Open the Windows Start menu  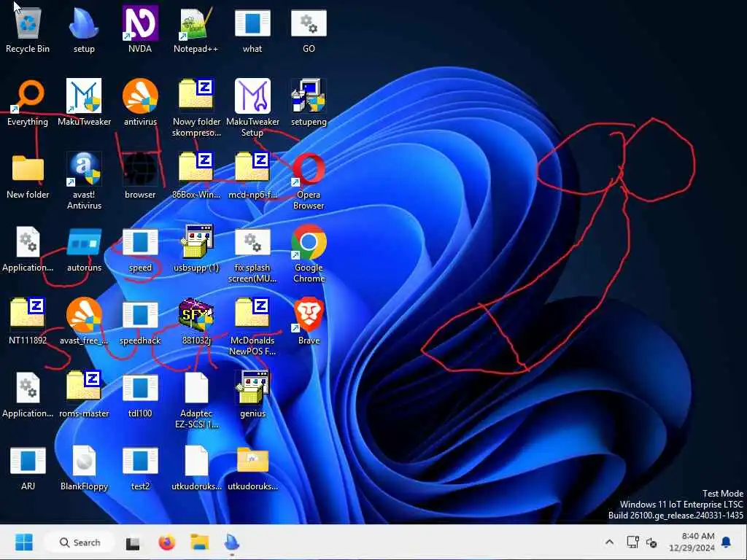click(24, 542)
